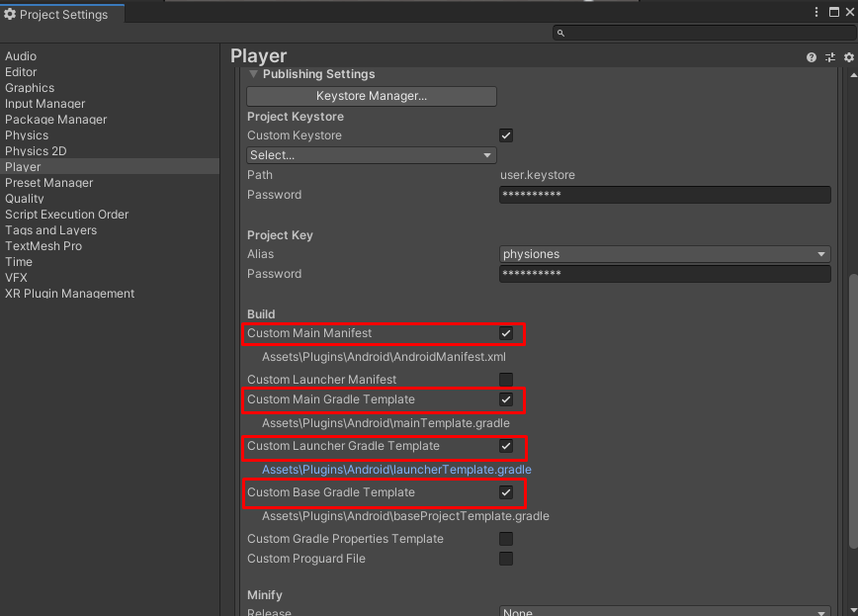
Task: Collapse the Publishing Settings section
Action: point(253,74)
